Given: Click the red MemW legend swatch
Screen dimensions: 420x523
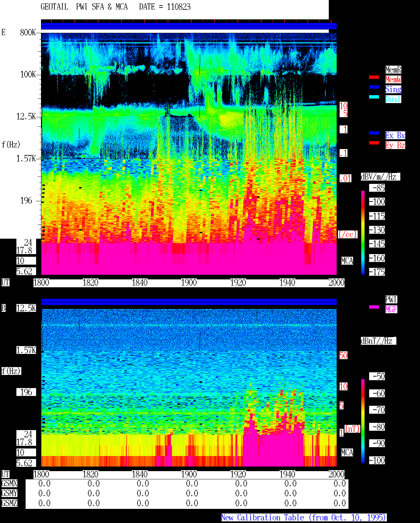Looking at the screenshot, I should click(374, 77).
